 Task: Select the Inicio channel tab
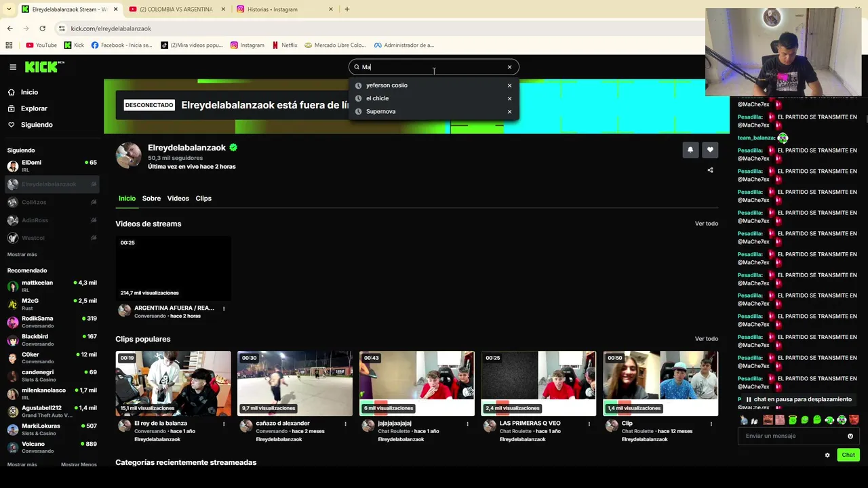tap(127, 199)
